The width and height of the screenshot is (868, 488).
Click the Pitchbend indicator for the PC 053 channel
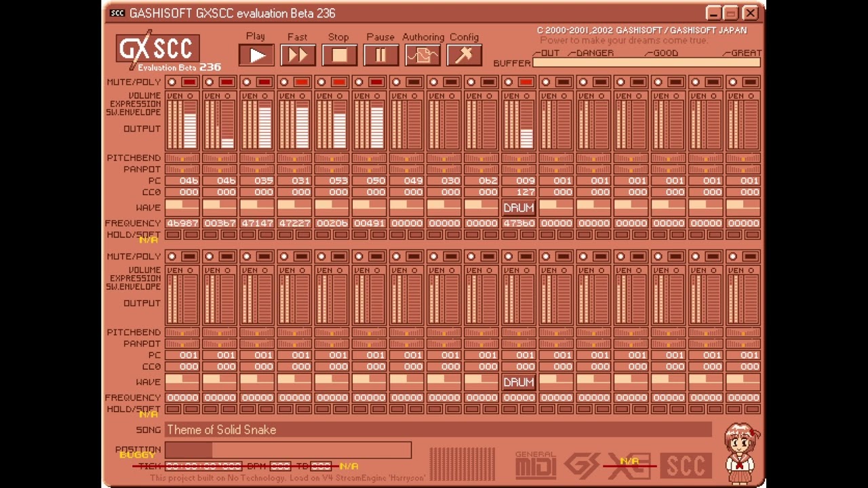332,158
